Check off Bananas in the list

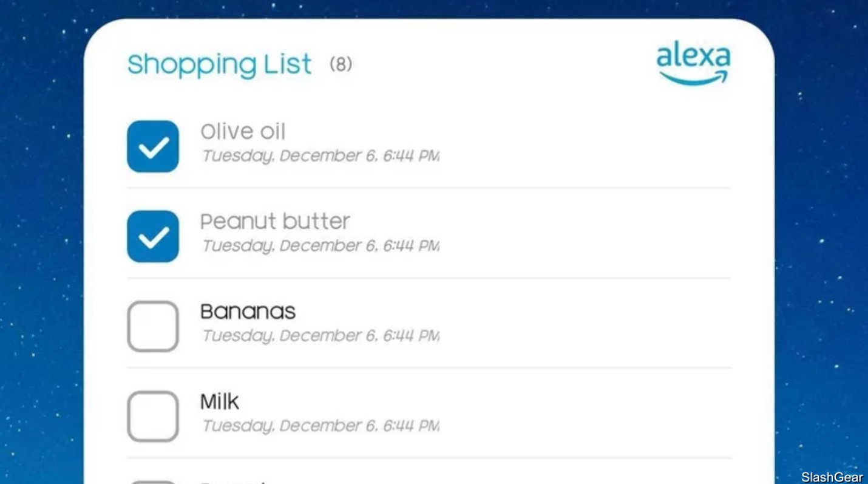pyautogui.click(x=153, y=326)
